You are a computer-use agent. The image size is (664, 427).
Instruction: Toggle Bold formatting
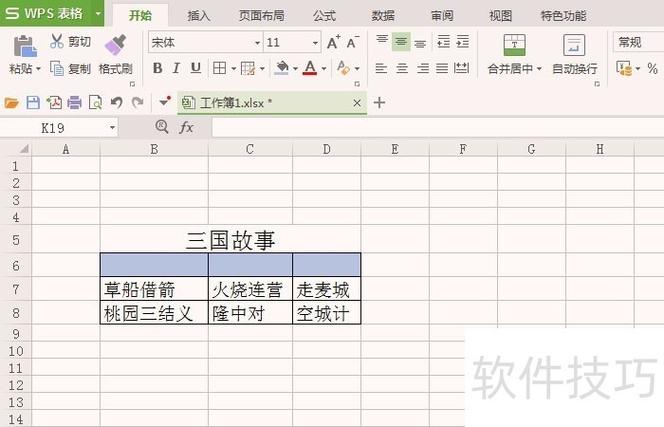[x=158, y=68]
